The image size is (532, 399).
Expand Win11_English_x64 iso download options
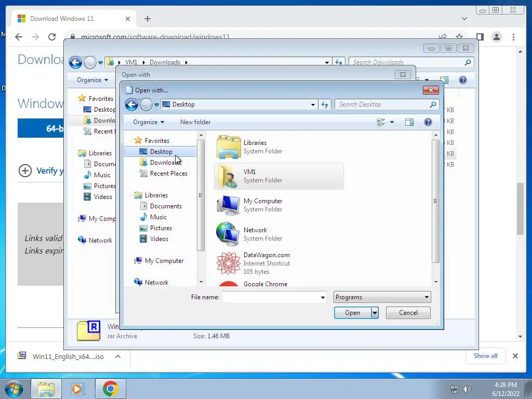(118, 356)
